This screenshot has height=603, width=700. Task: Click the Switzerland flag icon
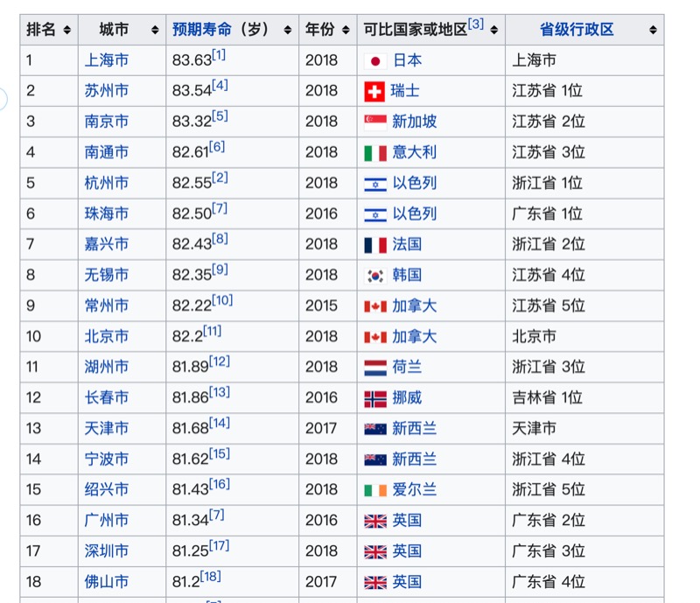375,91
